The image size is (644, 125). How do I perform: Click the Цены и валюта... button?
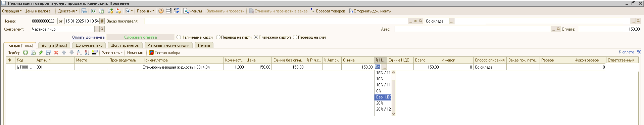point(39,11)
